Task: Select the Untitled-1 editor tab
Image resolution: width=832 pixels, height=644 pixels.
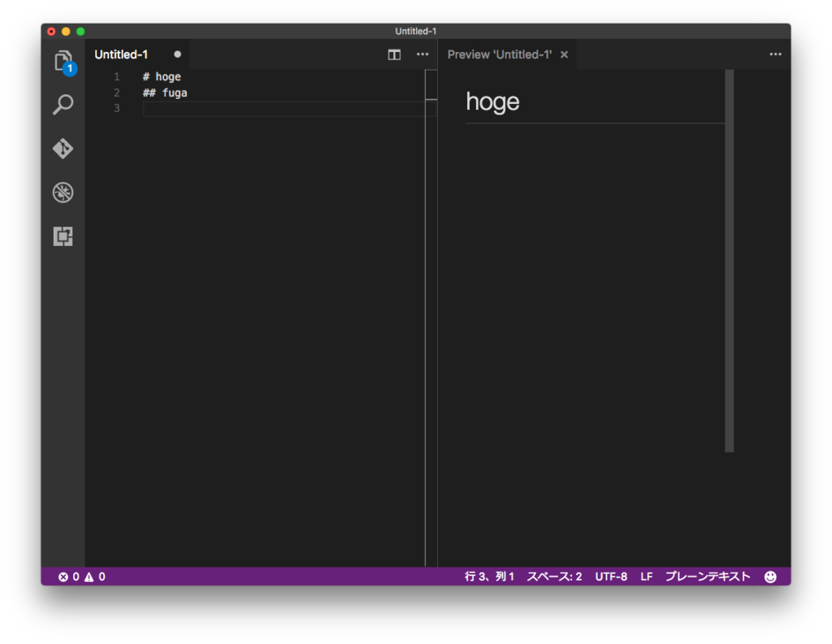Action: coord(137,54)
